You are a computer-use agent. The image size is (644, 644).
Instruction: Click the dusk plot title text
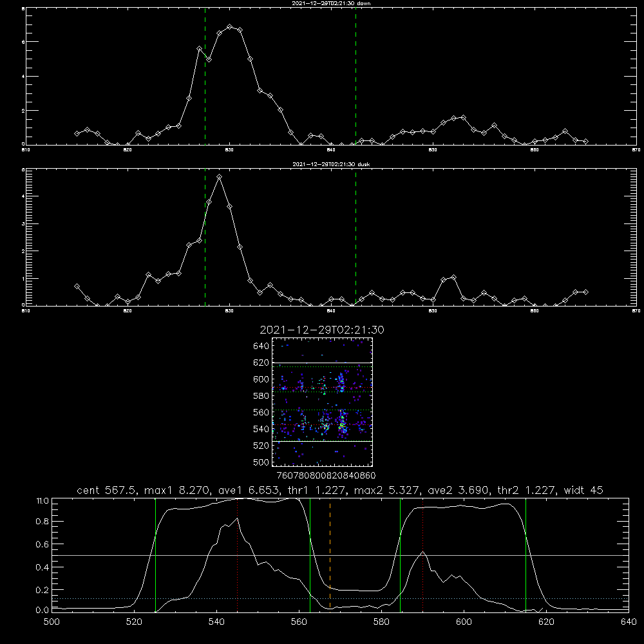coord(331,164)
